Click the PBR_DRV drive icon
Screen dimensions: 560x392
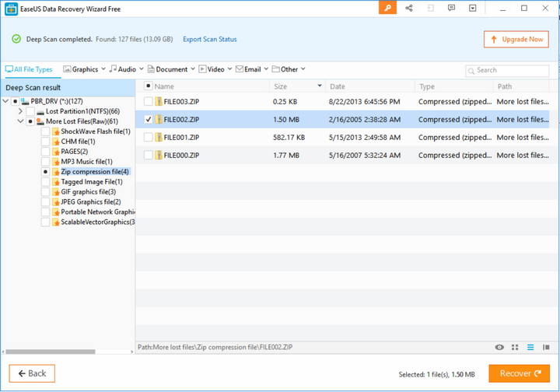(25, 101)
